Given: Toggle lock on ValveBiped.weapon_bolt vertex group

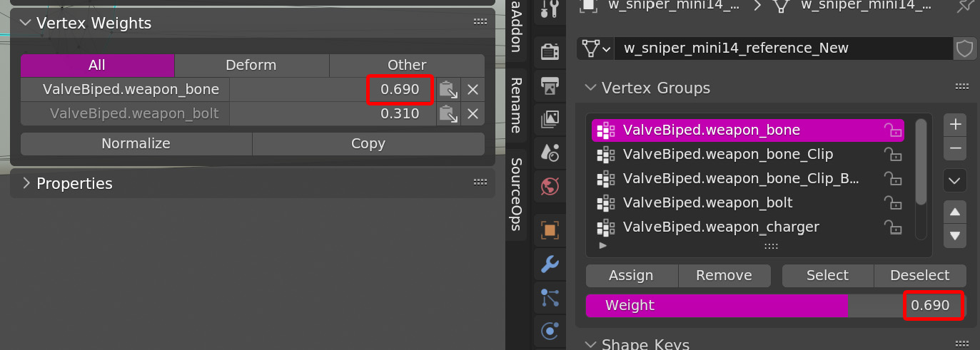Looking at the screenshot, I should (x=893, y=202).
